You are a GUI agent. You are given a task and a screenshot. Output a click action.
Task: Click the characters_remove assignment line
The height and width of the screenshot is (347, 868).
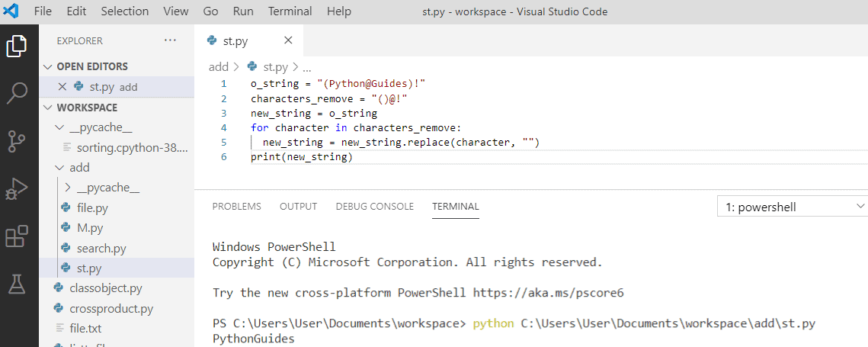(328, 98)
